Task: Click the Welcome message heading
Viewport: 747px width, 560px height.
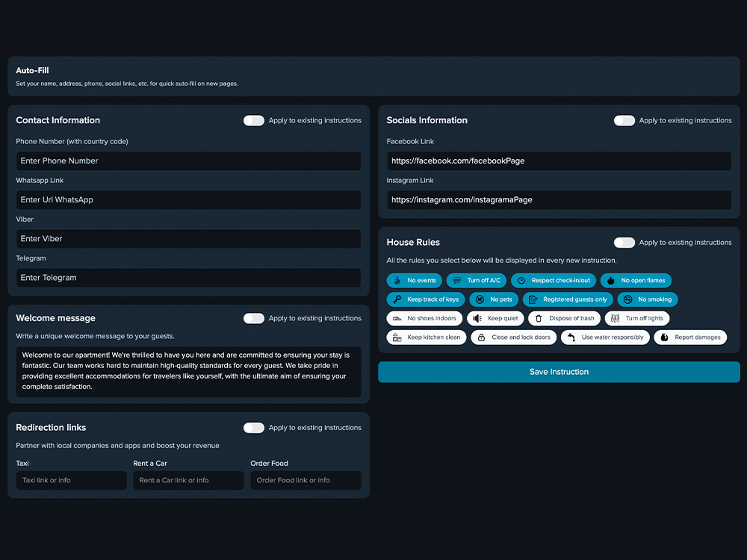Action: point(56,318)
